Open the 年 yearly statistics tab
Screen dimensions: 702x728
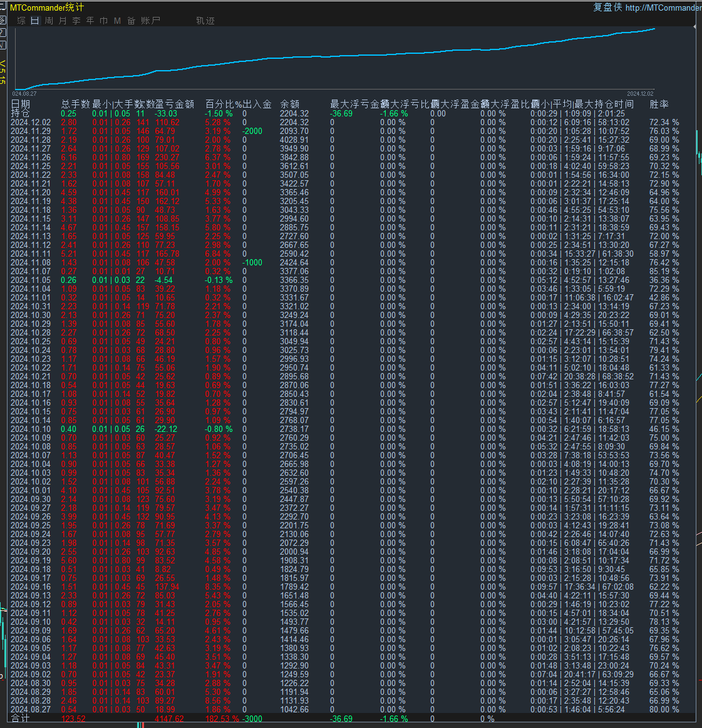90,21
